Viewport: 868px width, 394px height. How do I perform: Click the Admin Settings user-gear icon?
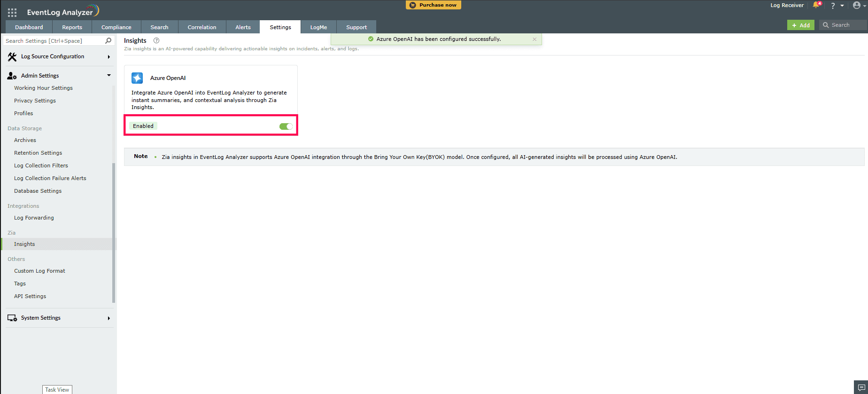pos(12,76)
